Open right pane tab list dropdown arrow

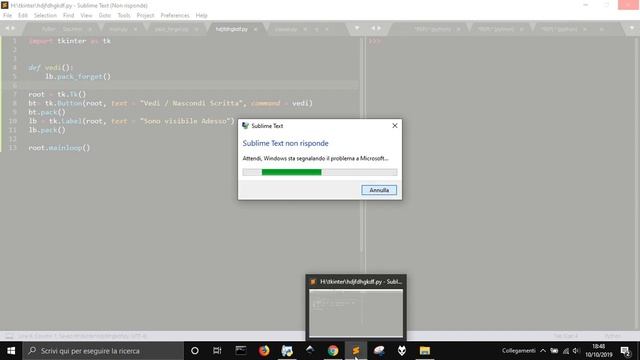[x=632, y=29]
